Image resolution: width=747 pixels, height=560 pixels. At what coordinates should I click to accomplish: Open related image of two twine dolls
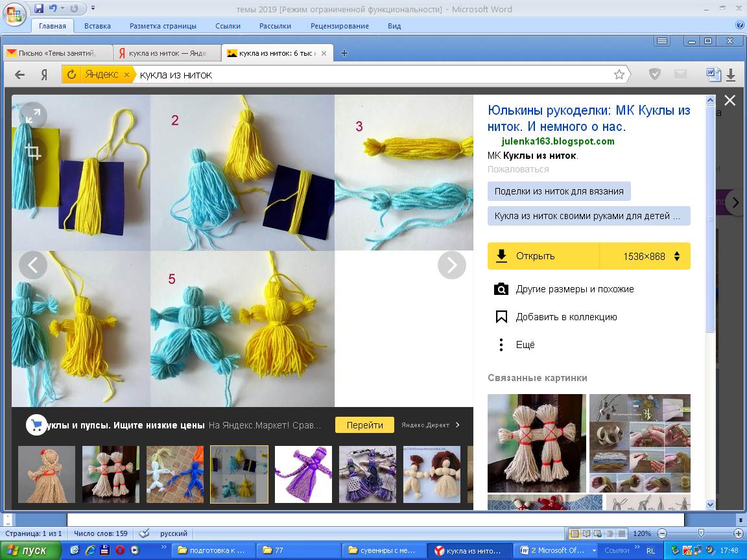(536, 443)
